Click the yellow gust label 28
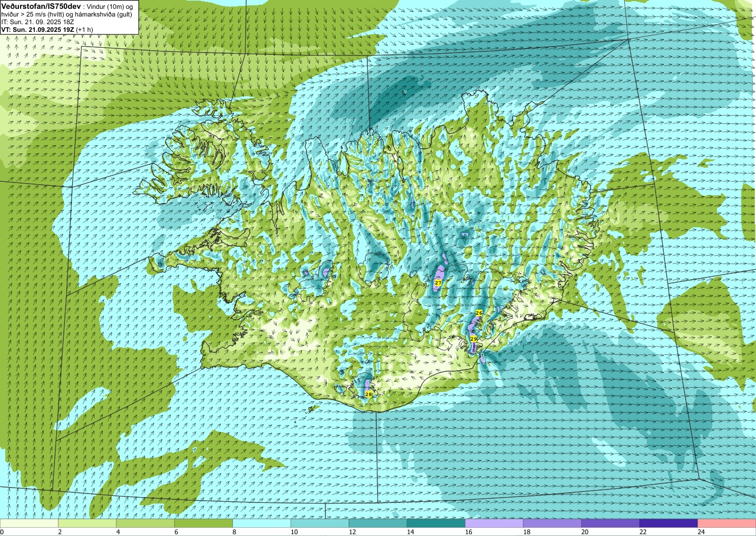Image resolution: width=756 pixels, height=536 pixels. [369, 394]
